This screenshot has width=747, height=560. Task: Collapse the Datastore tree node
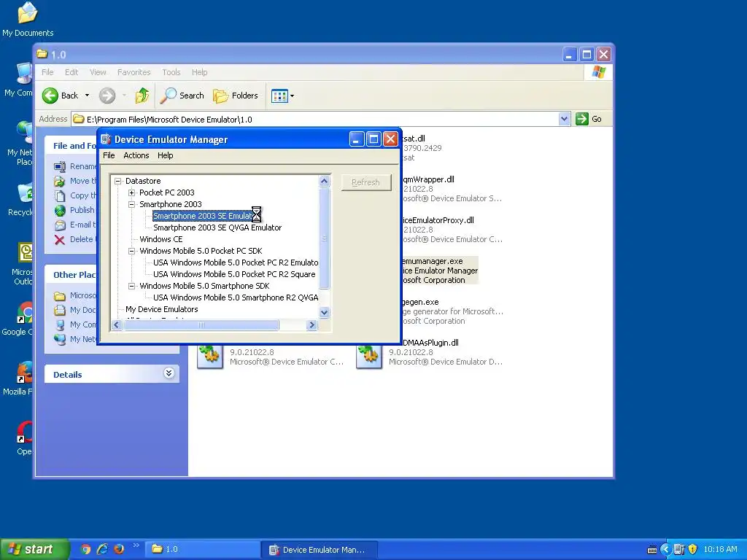(117, 181)
